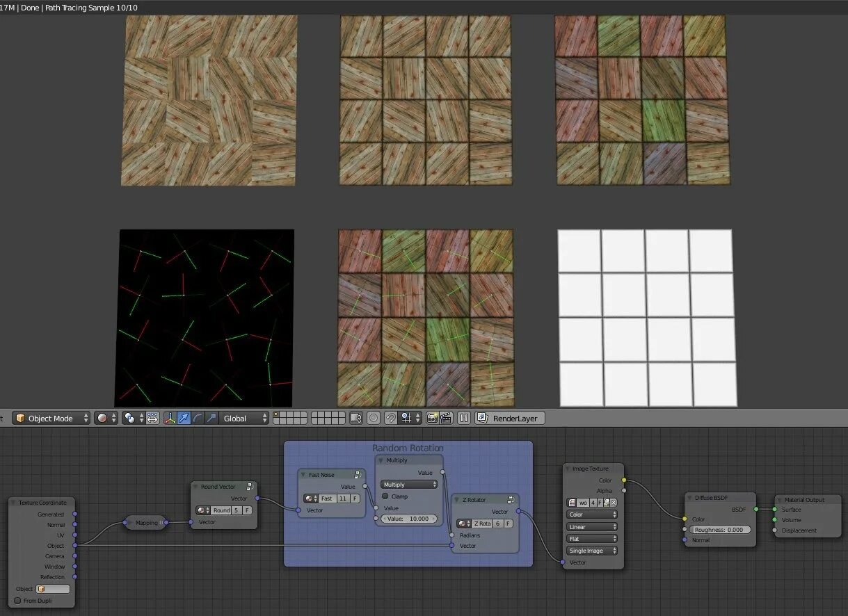Enable the snap magnet icon

[x=391, y=418]
